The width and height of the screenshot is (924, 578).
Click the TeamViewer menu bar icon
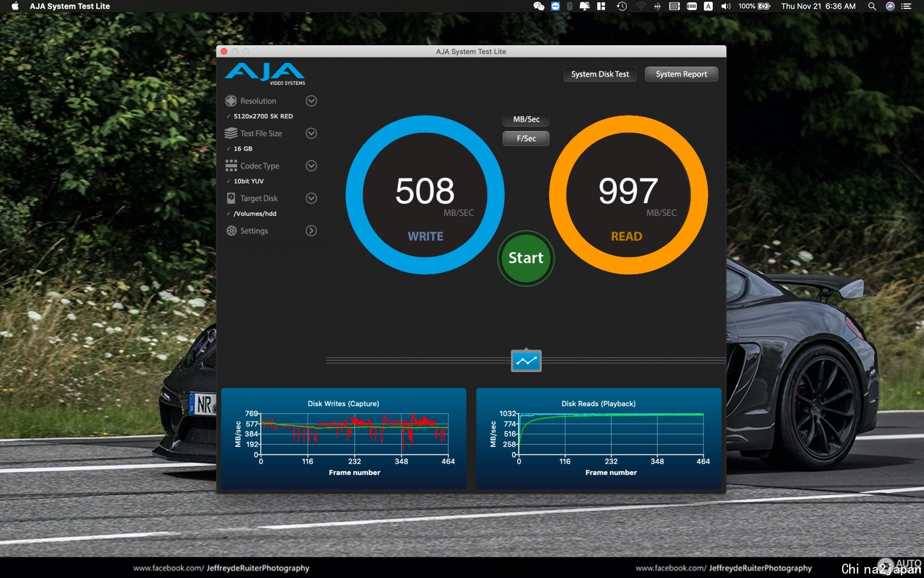pyautogui.click(x=555, y=6)
